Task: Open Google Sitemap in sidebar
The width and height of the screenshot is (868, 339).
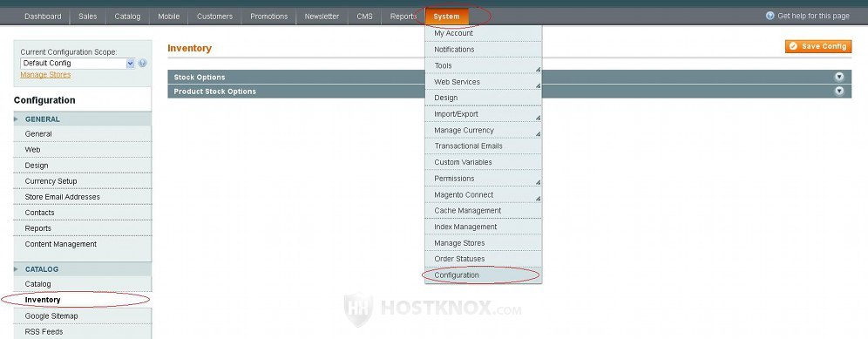Action: pos(83,315)
